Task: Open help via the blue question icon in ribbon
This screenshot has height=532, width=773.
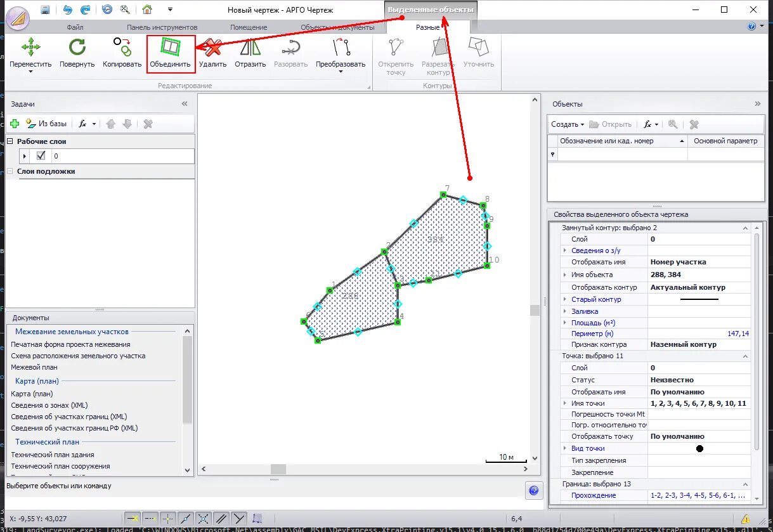Action: [752, 27]
